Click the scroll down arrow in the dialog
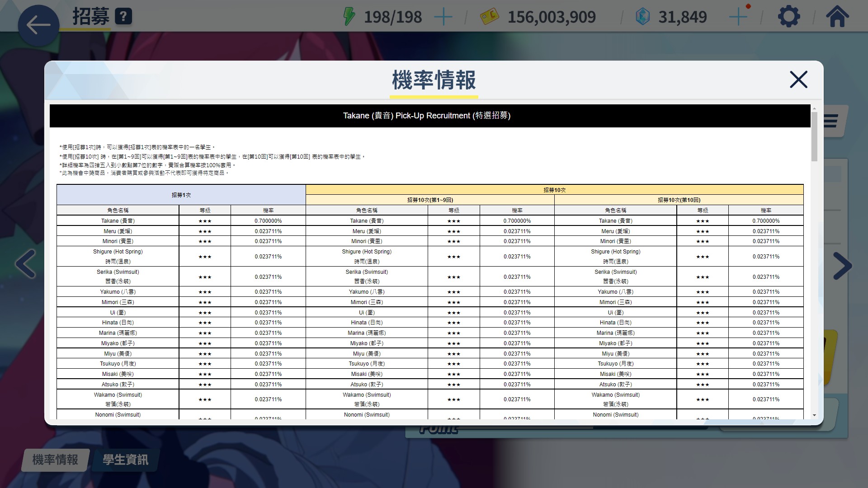Screen dimensions: 868x488 pyautogui.click(x=814, y=415)
